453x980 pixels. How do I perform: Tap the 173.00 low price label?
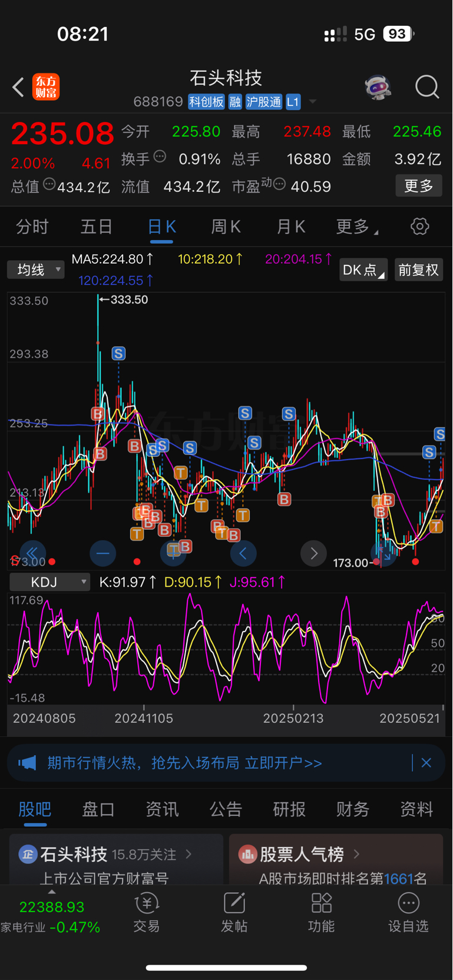(350, 563)
